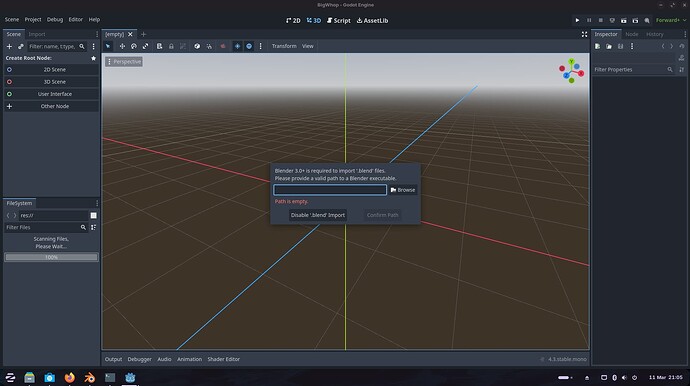Toggle FileSystem split mode icon
The width and height of the screenshot is (690, 386).
tap(93, 215)
